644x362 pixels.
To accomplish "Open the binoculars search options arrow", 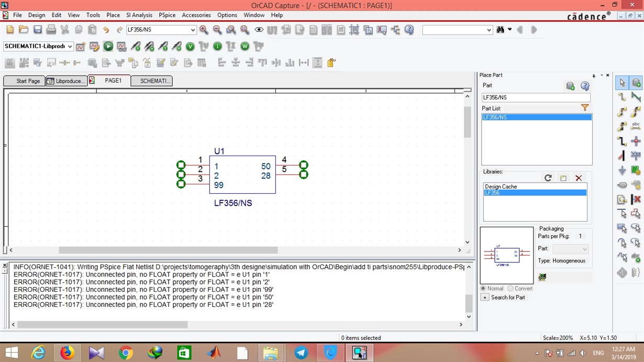I will 509,30.
